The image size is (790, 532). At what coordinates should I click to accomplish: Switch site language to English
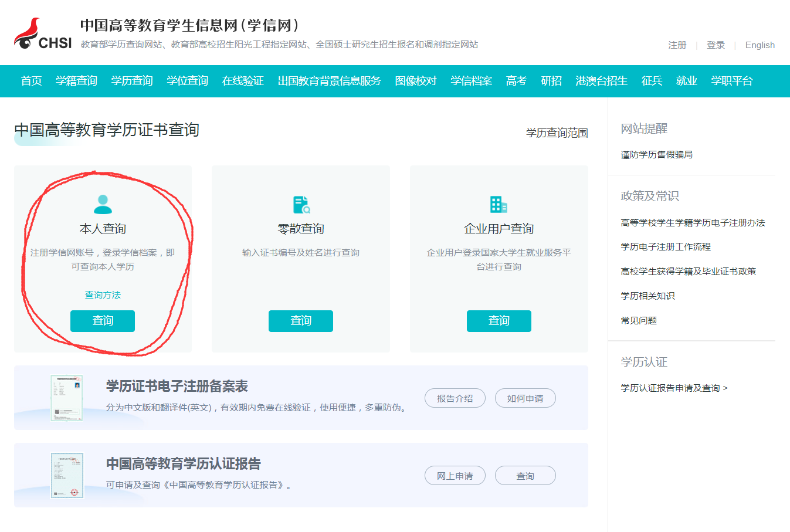click(760, 45)
